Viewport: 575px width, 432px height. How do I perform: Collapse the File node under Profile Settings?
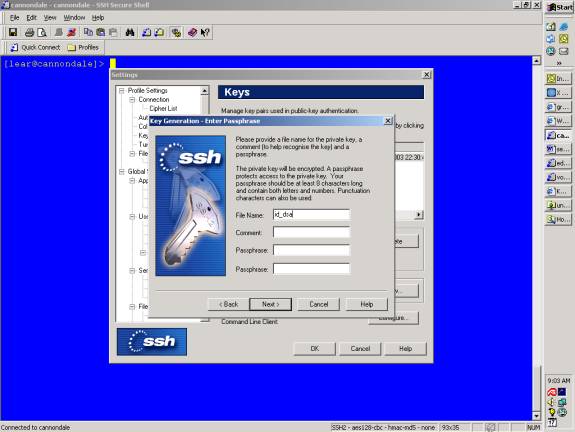[x=132, y=154]
